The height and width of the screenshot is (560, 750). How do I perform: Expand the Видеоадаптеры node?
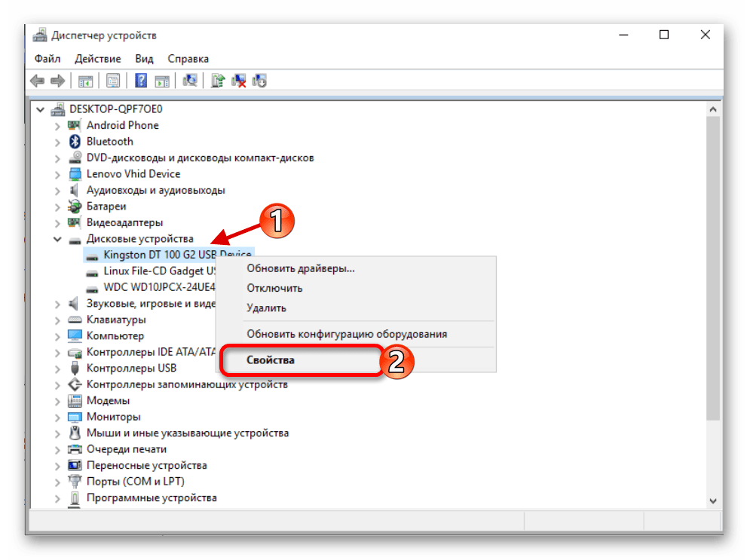[x=57, y=223]
